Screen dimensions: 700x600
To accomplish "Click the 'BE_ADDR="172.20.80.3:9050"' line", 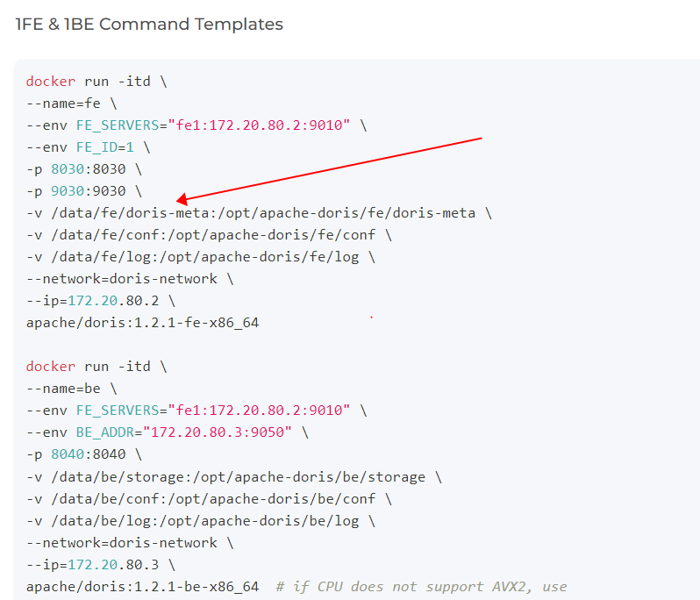I will tap(167, 432).
